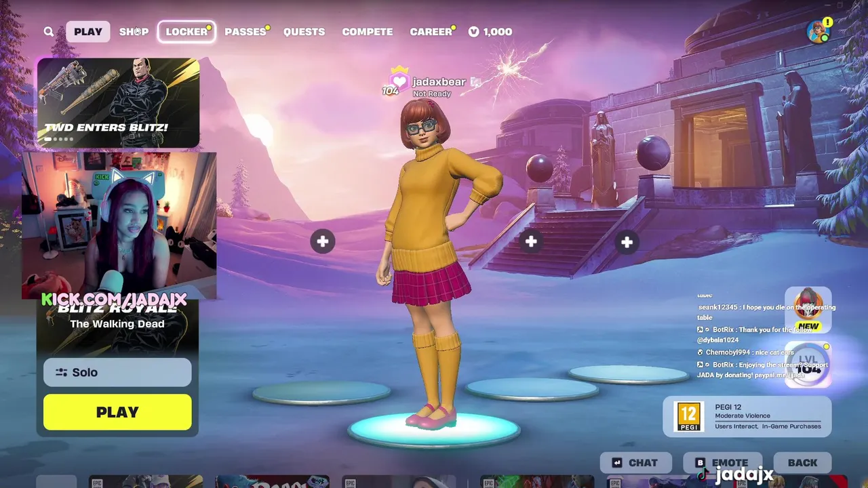
Task: Change the Solo party mode selector
Action: (x=117, y=372)
